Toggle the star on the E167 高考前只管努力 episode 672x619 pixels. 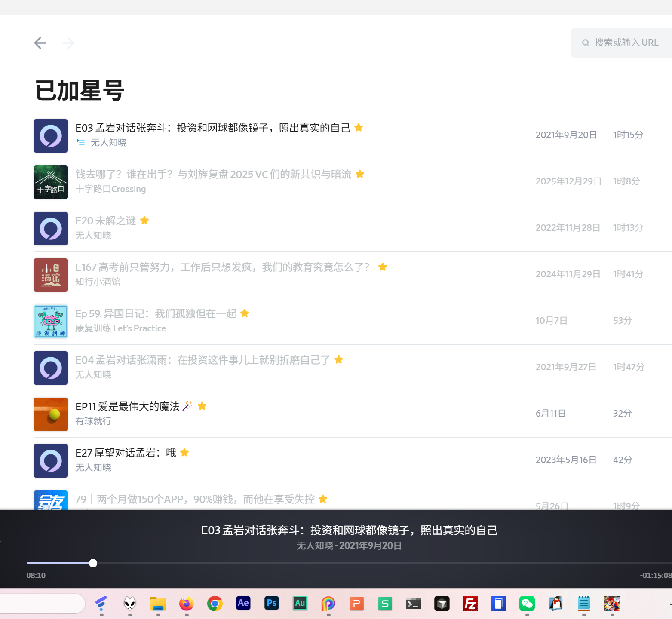[x=383, y=267]
